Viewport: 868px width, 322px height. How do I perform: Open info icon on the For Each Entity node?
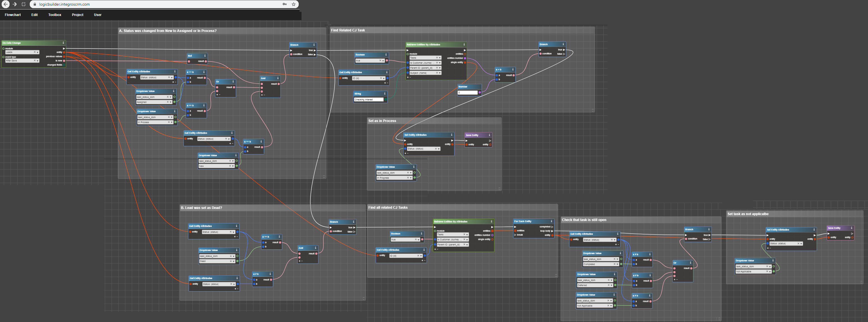click(x=551, y=221)
